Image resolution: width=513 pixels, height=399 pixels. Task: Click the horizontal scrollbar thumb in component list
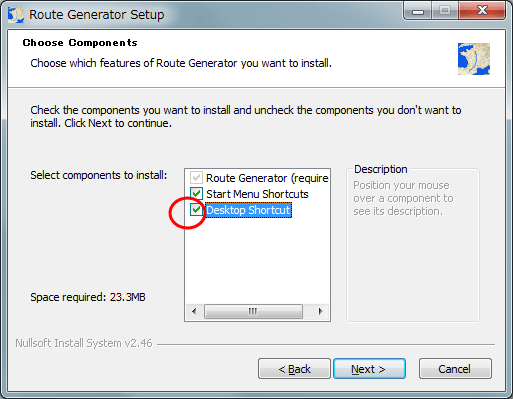(x=253, y=312)
